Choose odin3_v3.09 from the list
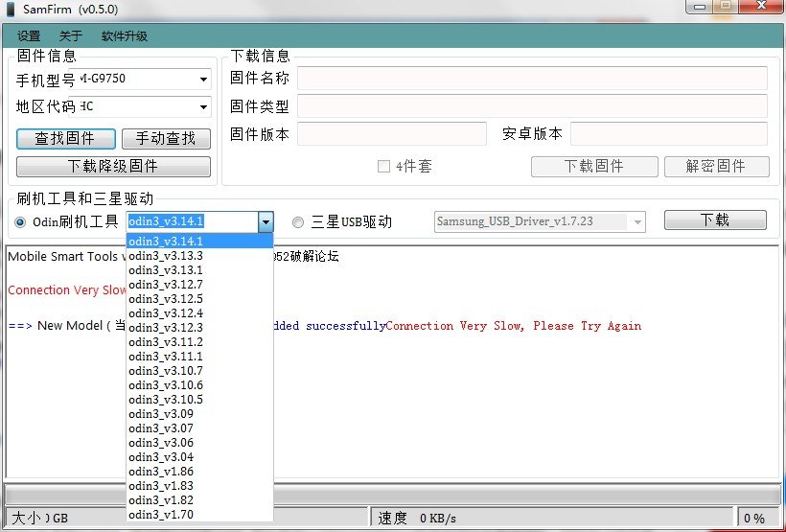The height and width of the screenshot is (532, 786). tap(199, 414)
